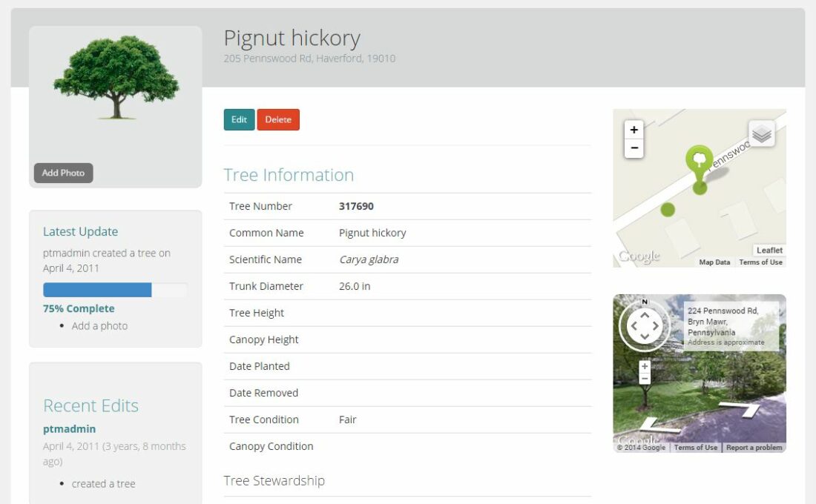Viewport: 816px width, 504px height.
Task: Click the Delete button
Action: 278,119
